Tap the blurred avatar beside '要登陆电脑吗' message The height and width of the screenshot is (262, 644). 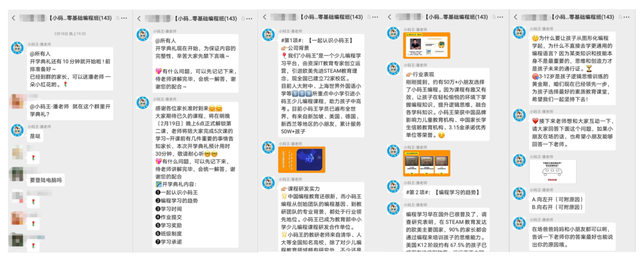click(16, 174)
